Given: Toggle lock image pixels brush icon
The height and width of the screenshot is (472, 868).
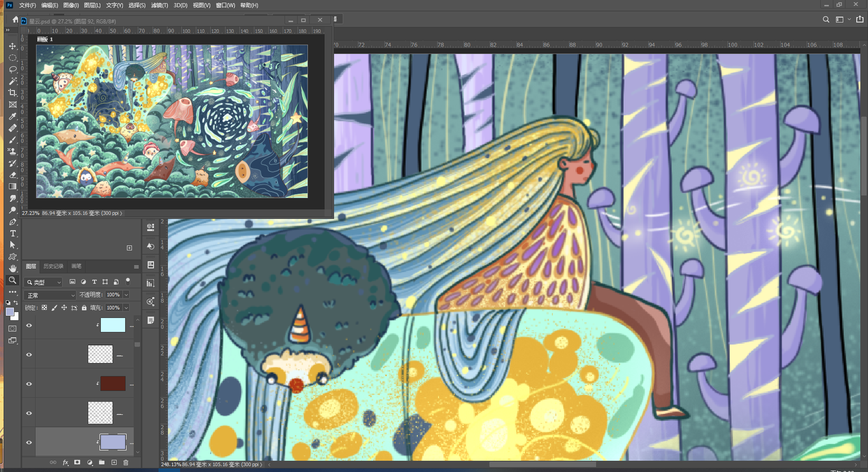Looking at the screenshot, I should point(54,308).
